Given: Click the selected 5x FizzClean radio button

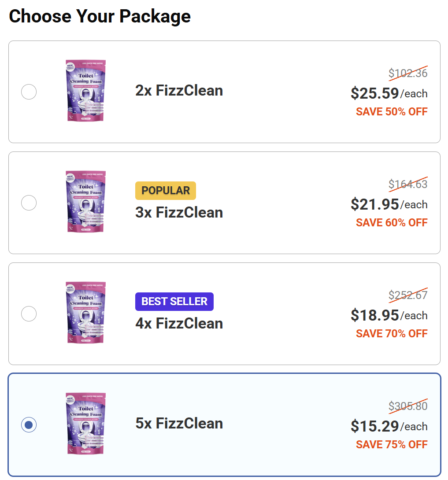Looking at the screenshot, I should pyautogui.click(x=29, y=425).
